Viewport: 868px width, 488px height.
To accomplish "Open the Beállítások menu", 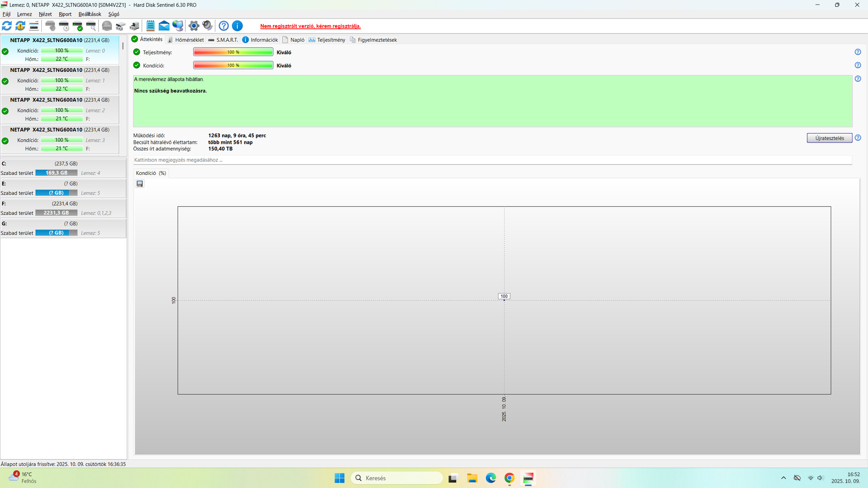I will (89, 14).
